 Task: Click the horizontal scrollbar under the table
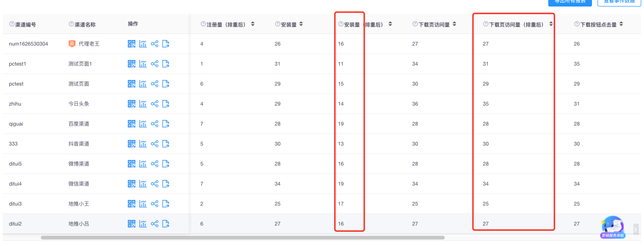[x=242, y=238]
